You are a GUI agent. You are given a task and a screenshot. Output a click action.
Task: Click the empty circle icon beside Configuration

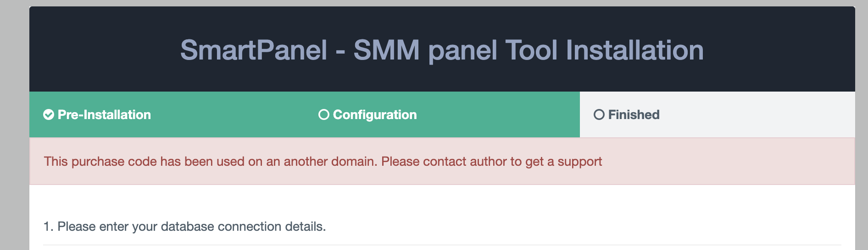click(x=324, y=114)
